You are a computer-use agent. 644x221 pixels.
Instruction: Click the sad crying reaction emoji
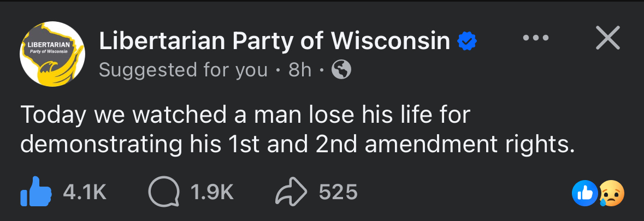[x=611, y=192]
